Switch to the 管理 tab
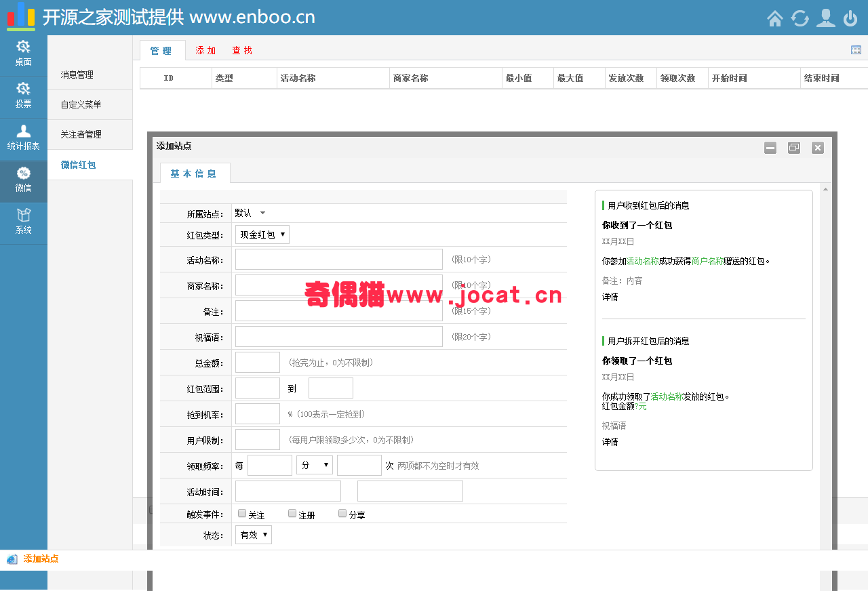Viewport: 868px width, 591px height. point(161,51)
